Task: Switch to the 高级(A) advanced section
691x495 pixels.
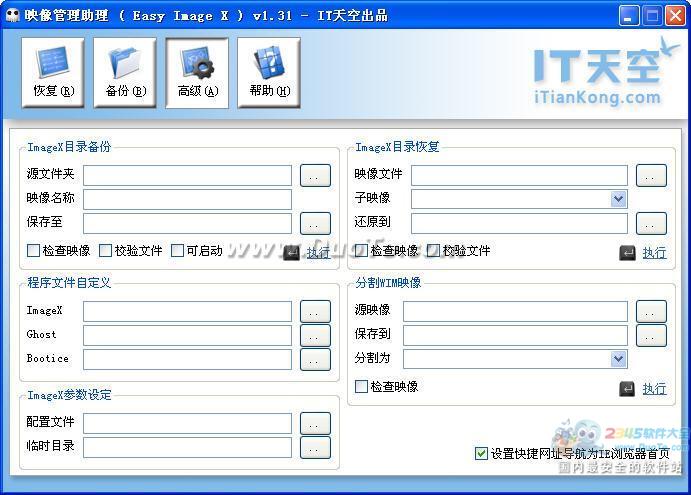Action: [197, 73]
